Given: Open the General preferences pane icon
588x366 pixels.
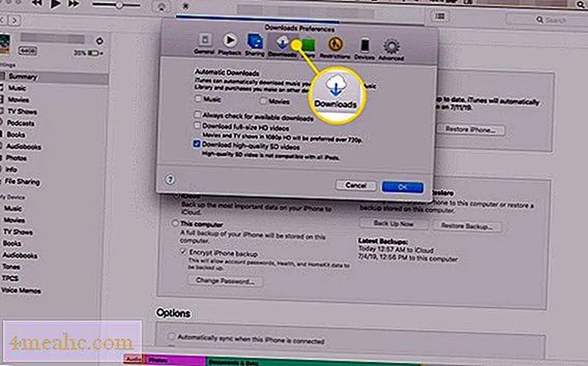Looking at the screenshot, I should 204,44.
